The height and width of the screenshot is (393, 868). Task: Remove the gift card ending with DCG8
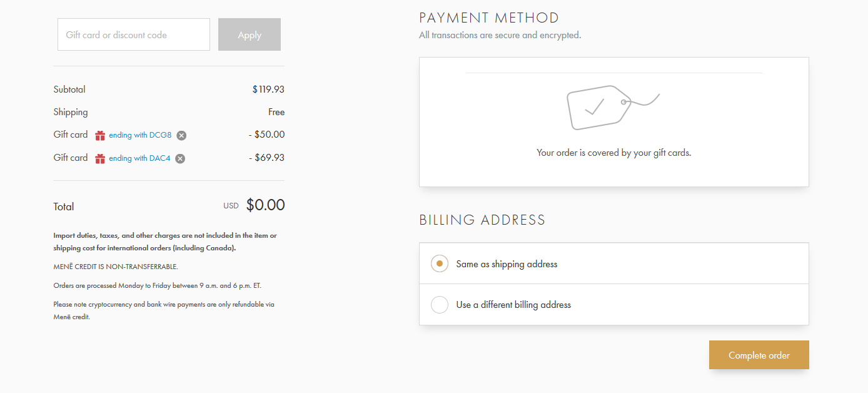[x=181, y=135]
